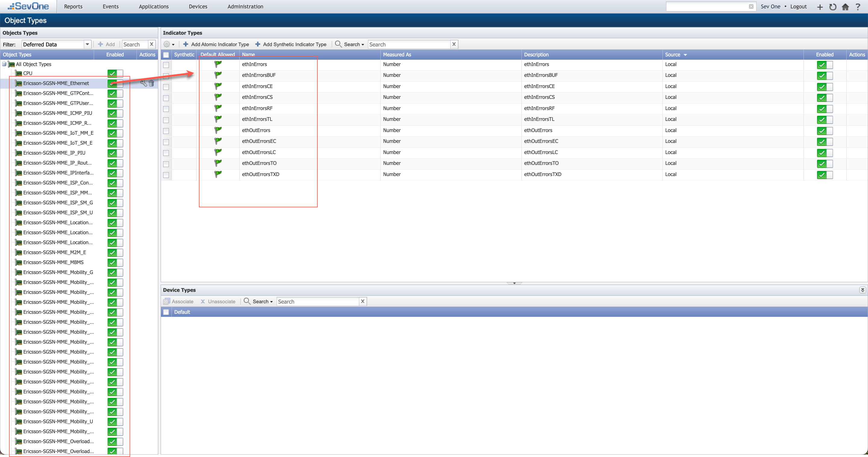
Task: Toggle Enabled switch for Ericsson-SGSN-MME_ICMP_PIU
Action: 115,113
